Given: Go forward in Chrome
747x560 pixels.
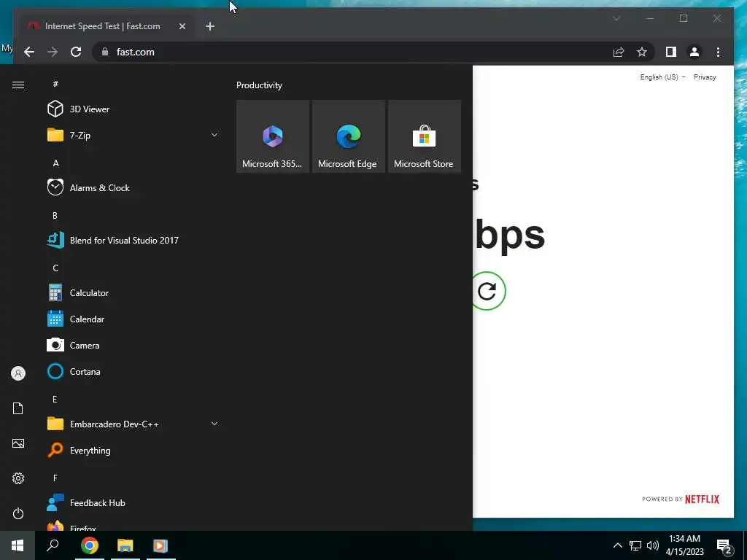Looking at the screenshot, I should coord(53,52).
